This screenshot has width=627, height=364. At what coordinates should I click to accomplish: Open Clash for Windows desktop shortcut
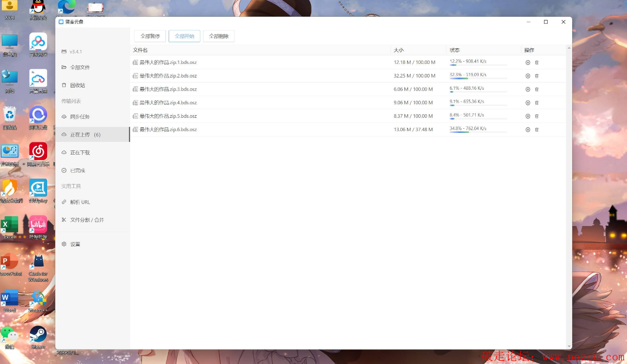(38, 268)
